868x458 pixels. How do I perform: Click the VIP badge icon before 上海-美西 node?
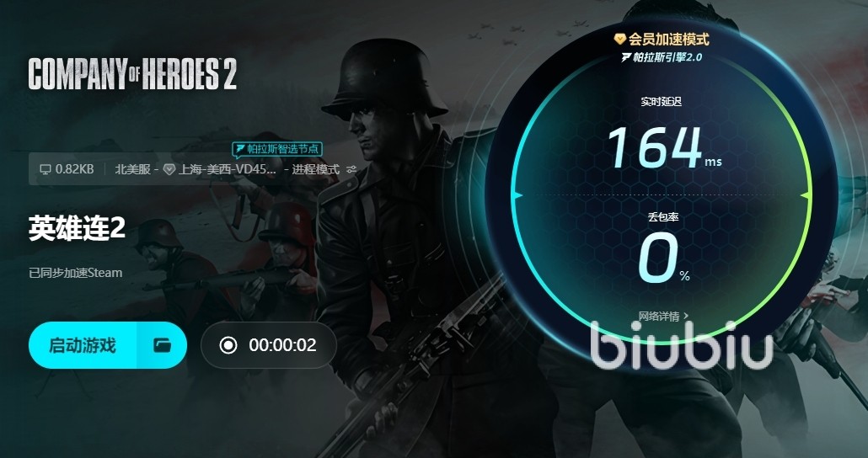click(x=169, y=169)
